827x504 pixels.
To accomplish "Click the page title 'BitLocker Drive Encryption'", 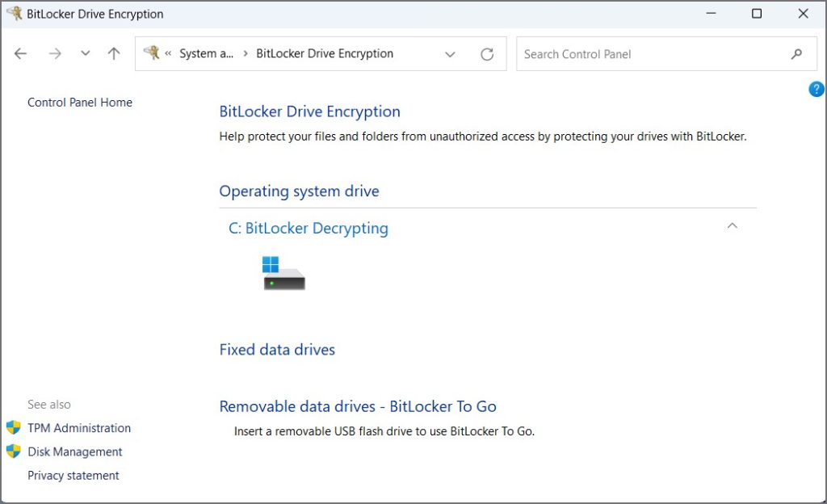I will (309, 111).
